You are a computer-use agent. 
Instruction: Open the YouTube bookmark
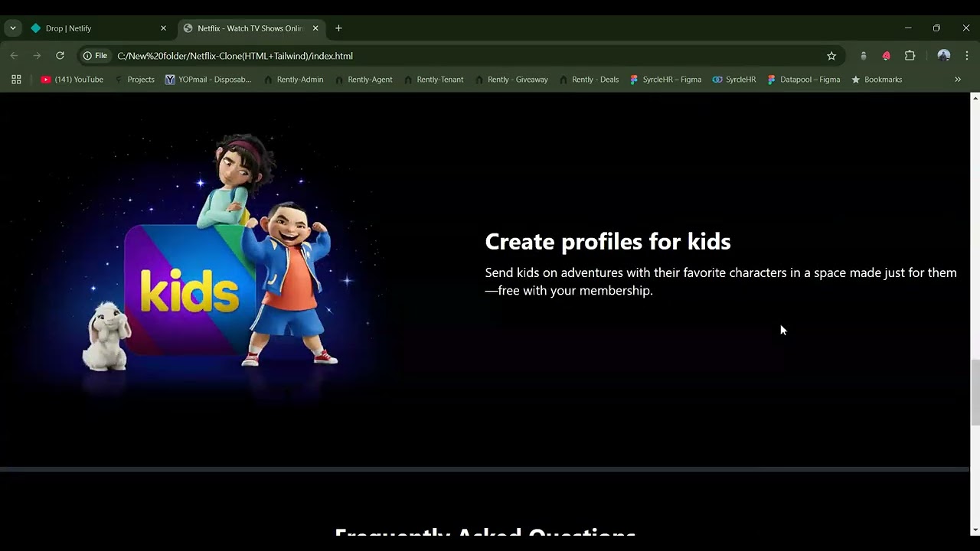coord(72,80)
